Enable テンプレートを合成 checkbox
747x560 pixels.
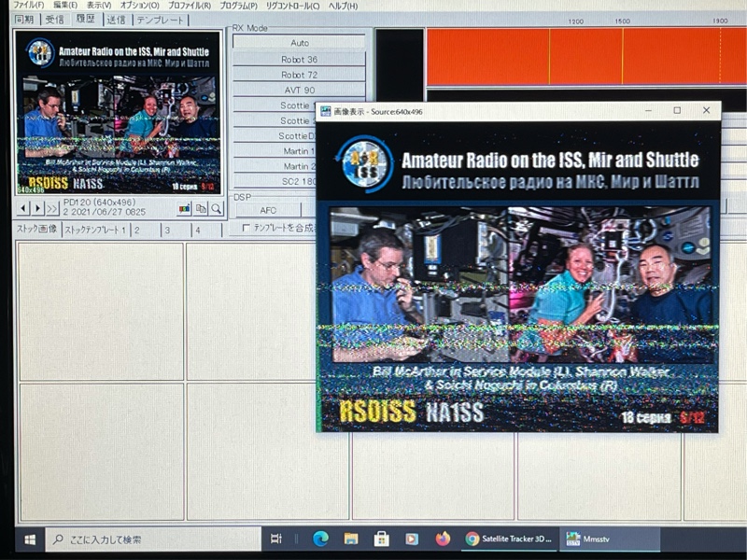coord(246,228)
